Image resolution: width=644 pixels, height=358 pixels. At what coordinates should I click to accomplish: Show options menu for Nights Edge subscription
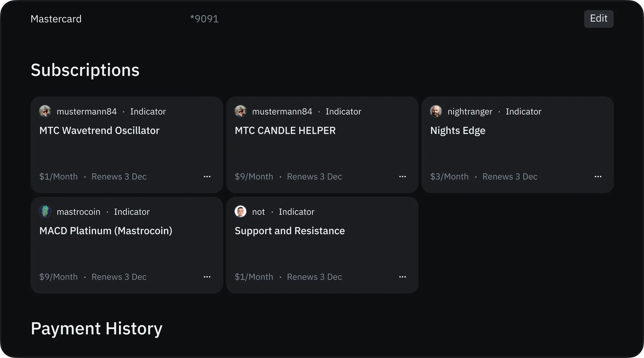pyautogui.click(x=598, y=176)
